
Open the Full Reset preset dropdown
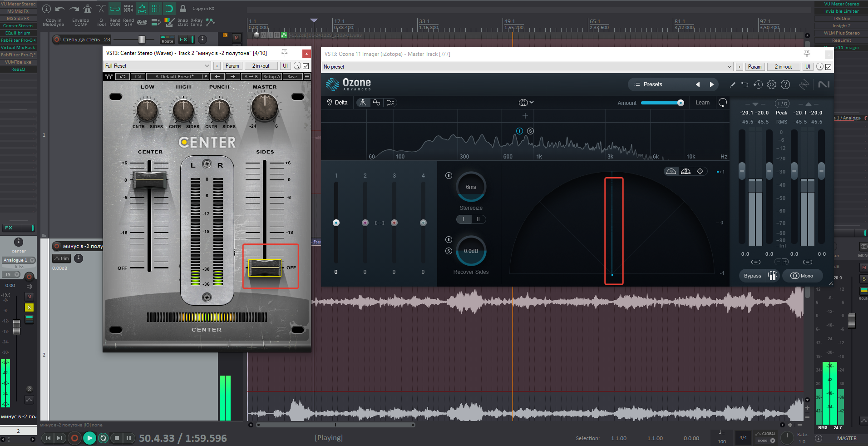point(157,66)
